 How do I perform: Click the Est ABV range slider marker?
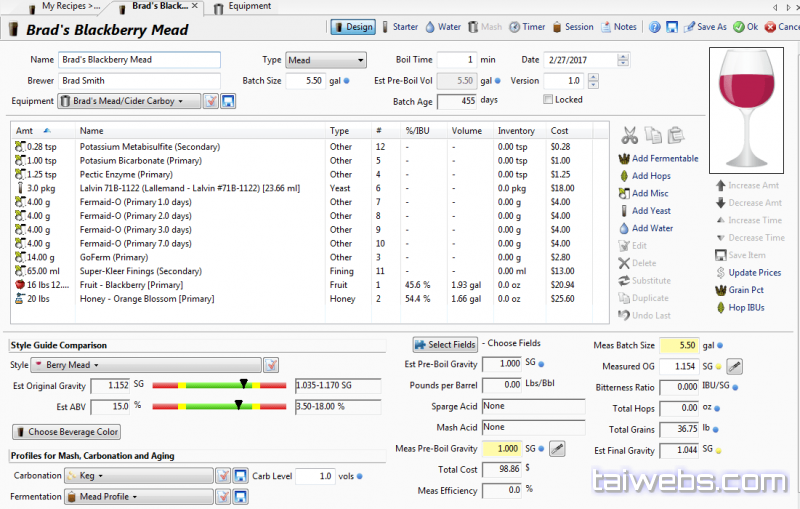(x=238, y=405)
